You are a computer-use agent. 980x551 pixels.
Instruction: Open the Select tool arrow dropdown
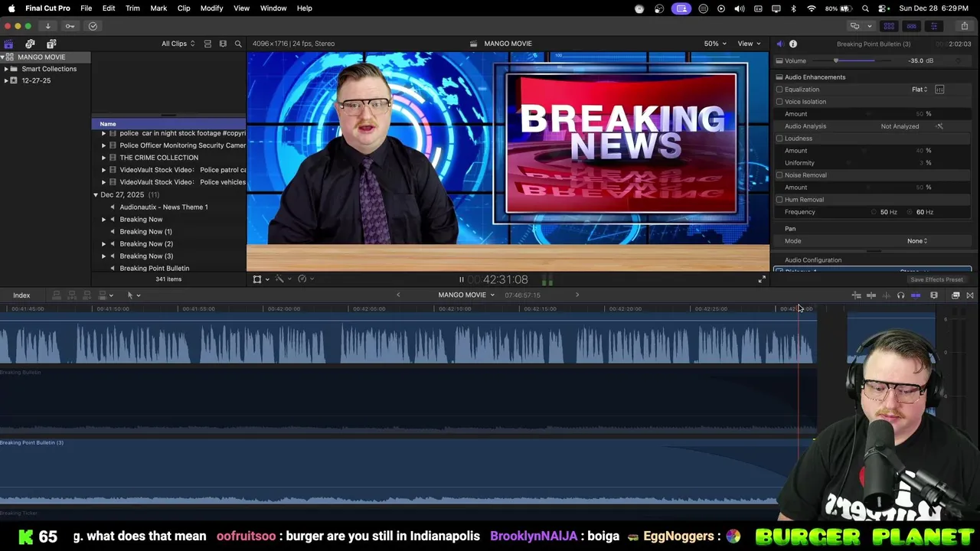pos(133,295)
